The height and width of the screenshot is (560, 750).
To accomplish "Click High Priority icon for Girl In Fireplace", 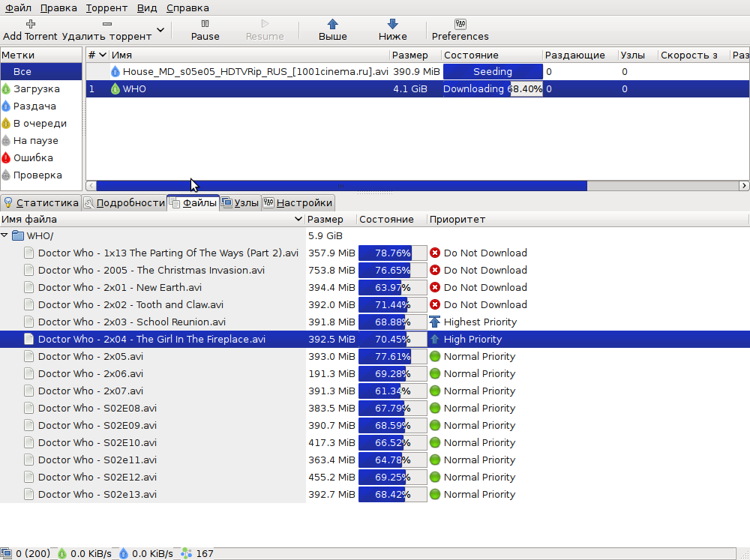I will pos(435,339).
